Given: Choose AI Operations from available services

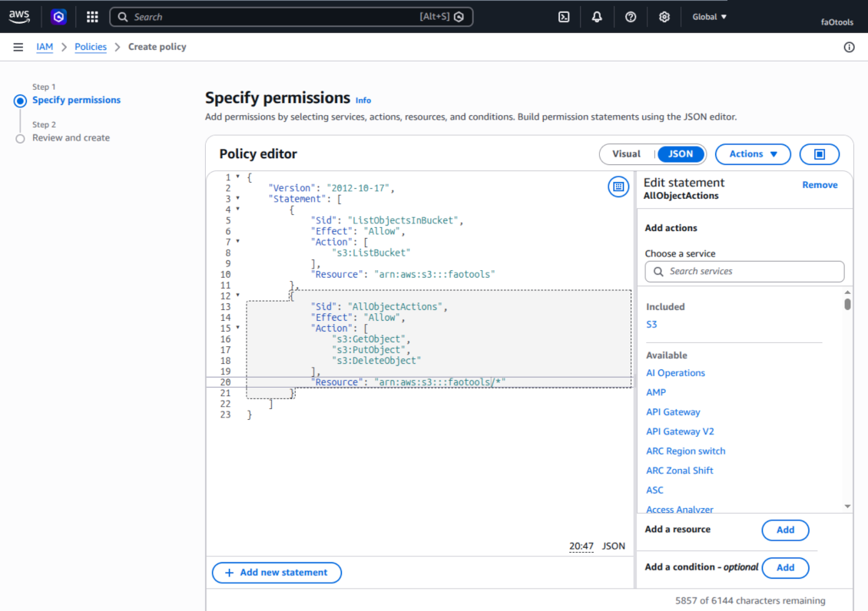Looking at the screenshot, I should [675, 373].
